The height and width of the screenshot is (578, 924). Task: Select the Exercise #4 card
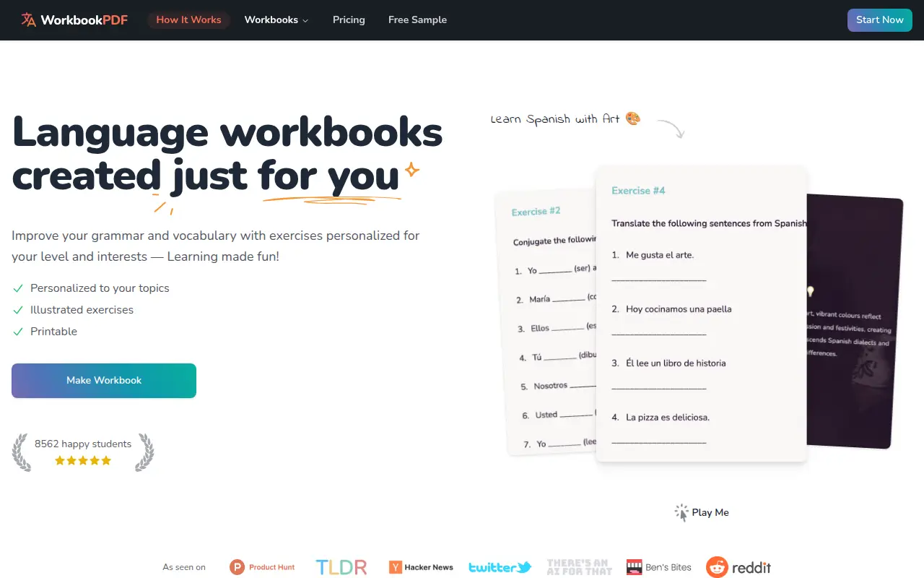click(701, 314)
